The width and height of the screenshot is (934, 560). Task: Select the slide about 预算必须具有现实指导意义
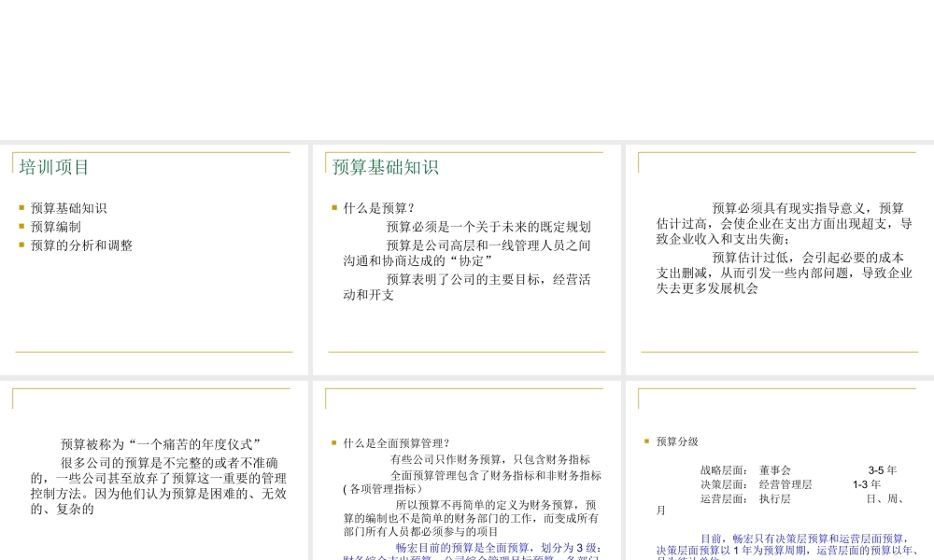point(780,259)
